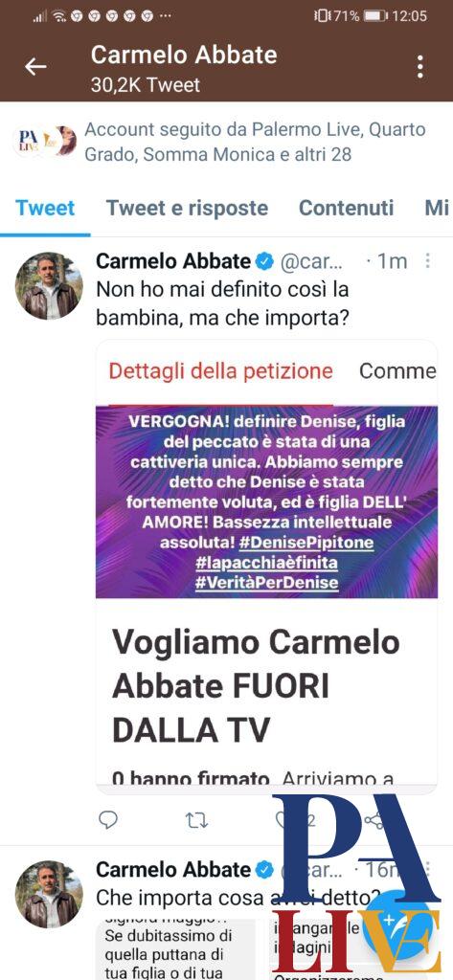Image resolution: width=453 pixels, height=980 pixels.
Task: Open the purple petition image
Action: 266,501
